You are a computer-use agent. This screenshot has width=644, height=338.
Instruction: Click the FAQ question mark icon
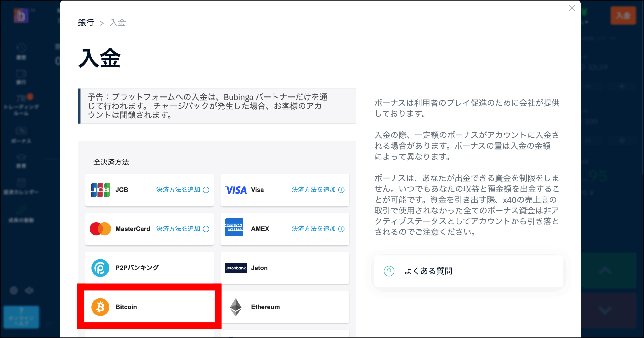pos(389,271)
